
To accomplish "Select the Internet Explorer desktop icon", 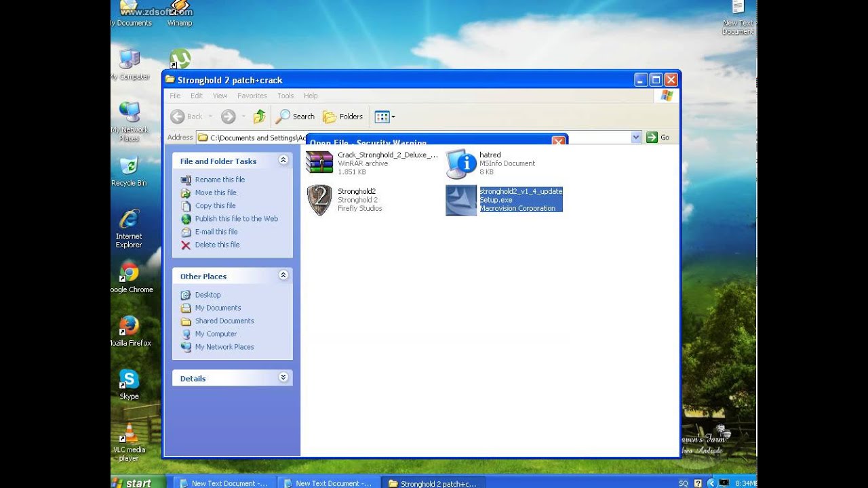I will pos(129,229).
